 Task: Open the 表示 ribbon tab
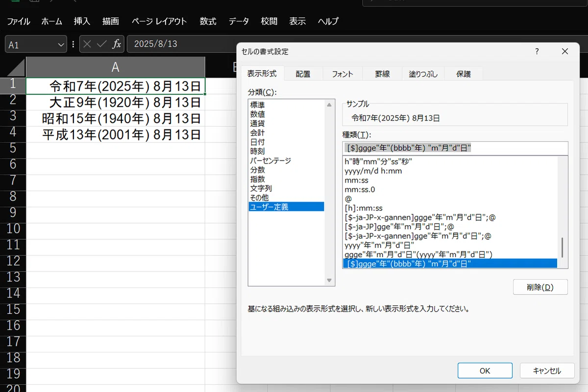[x=297, y=22]
